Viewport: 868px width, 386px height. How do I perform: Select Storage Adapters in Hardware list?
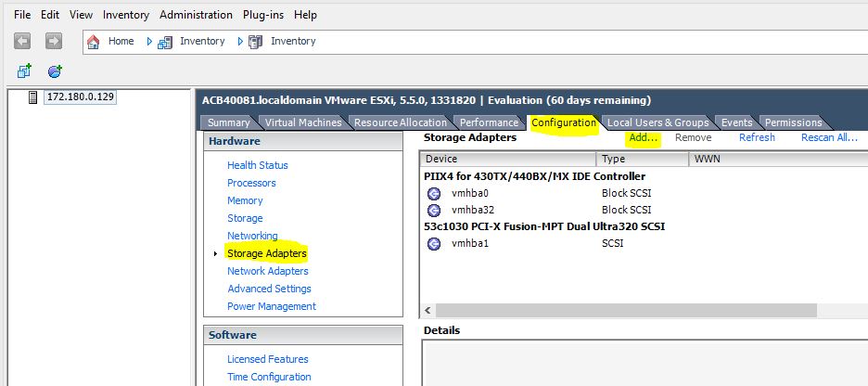click(x=267, y=253)
